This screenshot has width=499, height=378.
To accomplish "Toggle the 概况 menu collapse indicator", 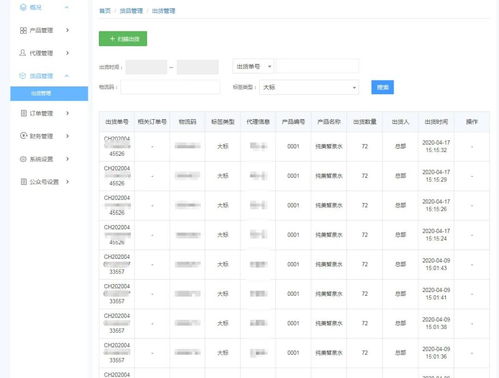I will (67, 7).
